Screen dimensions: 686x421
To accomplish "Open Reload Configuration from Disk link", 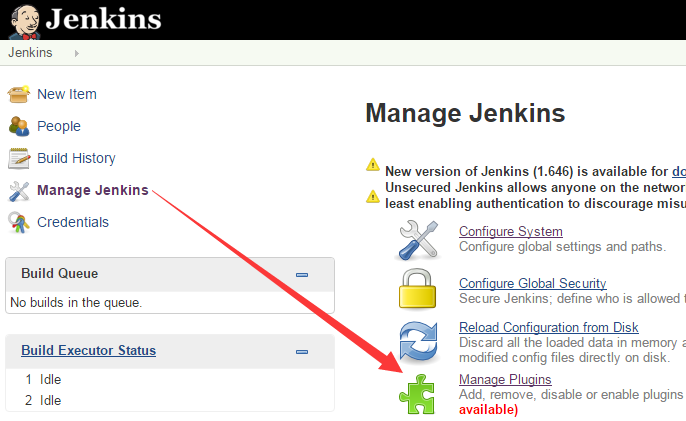I will pyautogui.click(x=549, y=327).
